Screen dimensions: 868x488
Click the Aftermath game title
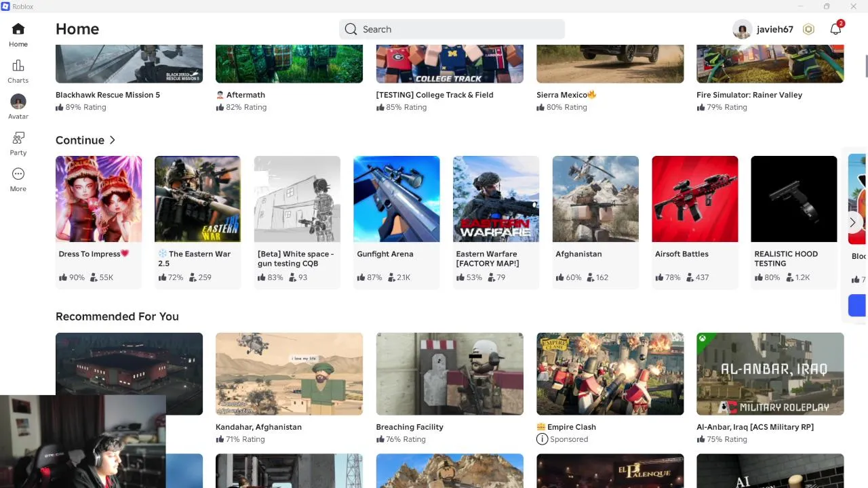[240, 95]
